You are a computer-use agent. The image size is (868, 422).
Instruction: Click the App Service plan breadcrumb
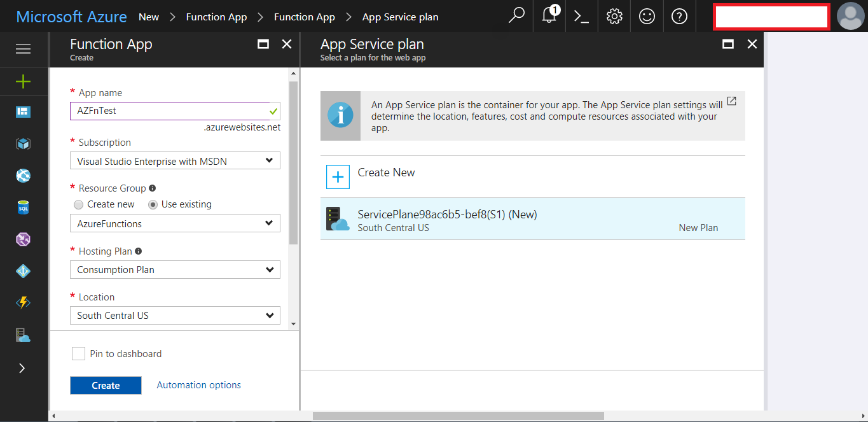(400, 17)
